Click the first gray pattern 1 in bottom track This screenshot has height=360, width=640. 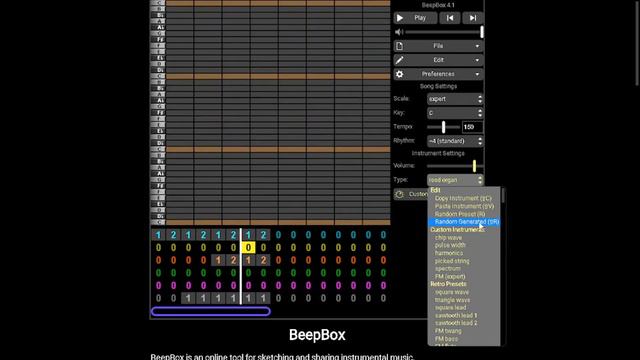188,298
